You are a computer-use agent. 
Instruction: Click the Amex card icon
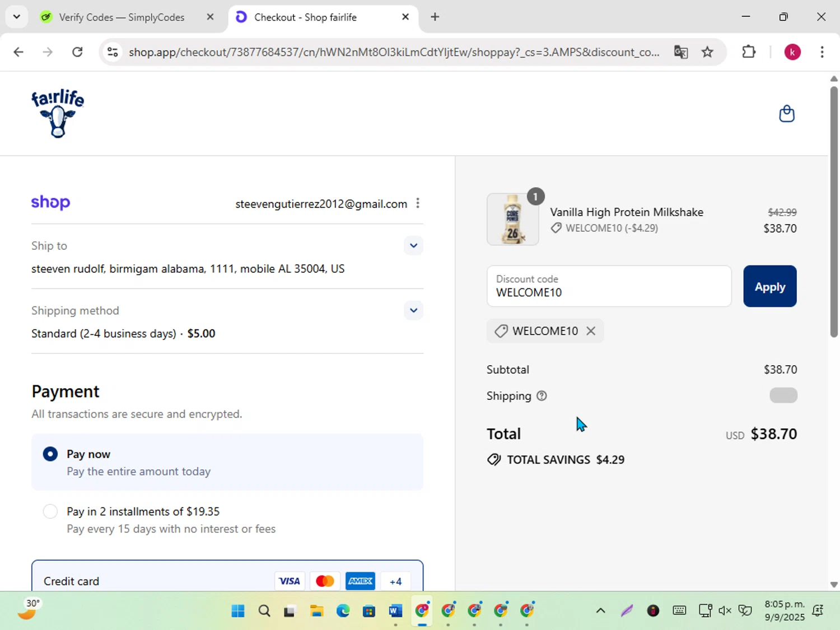(x=360, y=581)
